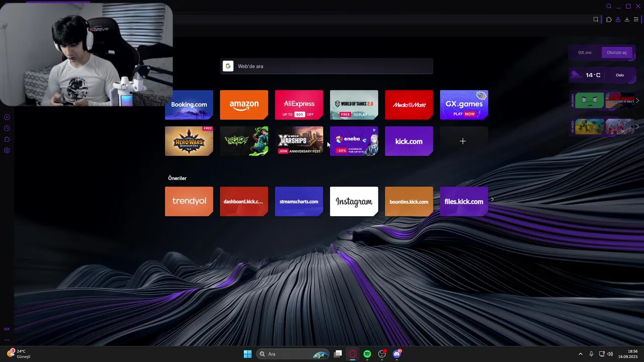Click the Web'de ara search field
The image size is (644, 362).
pyautogui.click(x=327, y=66)
